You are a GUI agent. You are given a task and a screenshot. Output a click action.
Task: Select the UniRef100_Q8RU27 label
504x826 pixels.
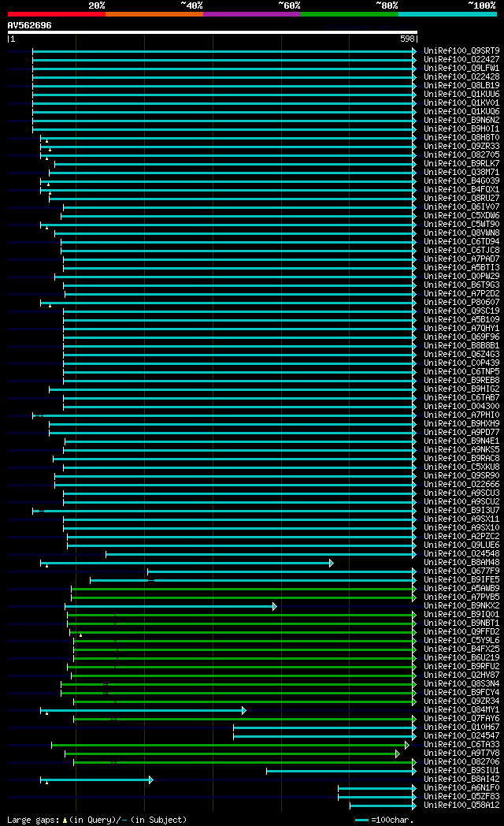point(462,199)
